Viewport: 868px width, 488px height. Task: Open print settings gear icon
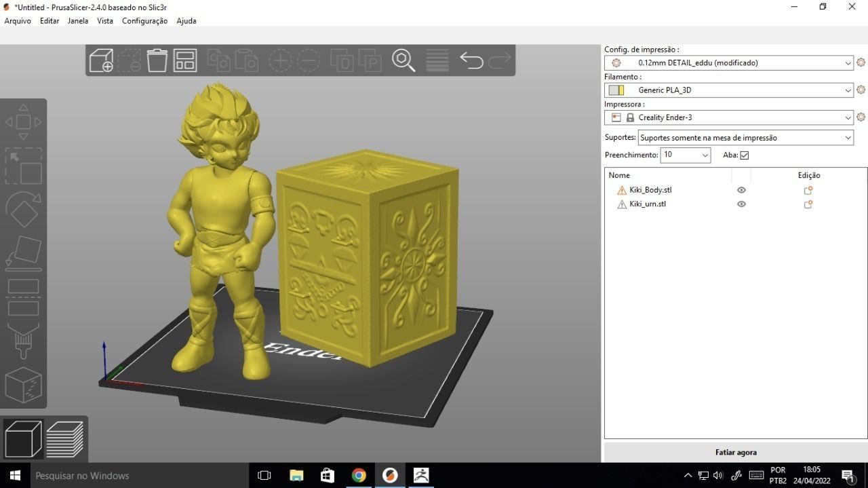(861, 62)
